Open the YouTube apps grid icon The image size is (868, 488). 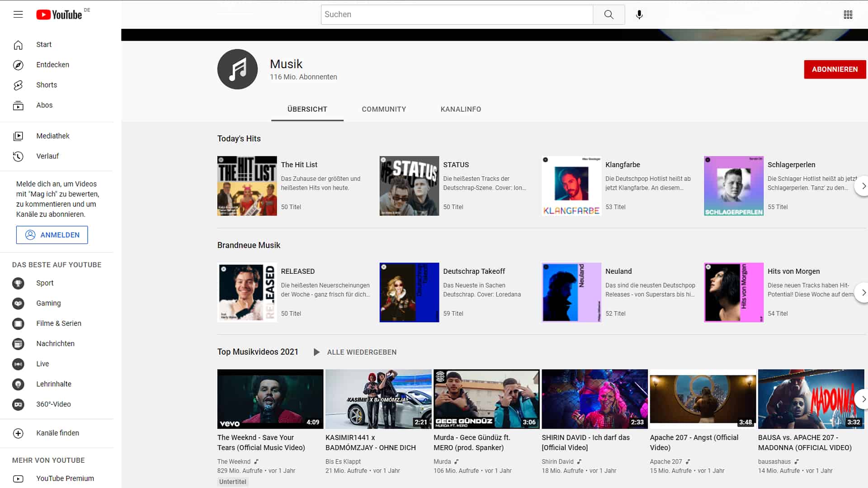point(848,14)
